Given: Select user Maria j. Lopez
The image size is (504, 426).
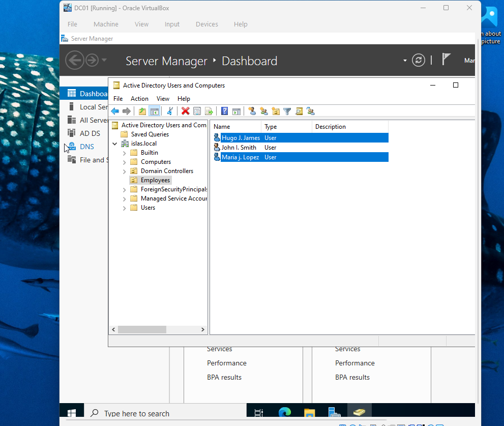Looking at the screenshot, I should pyautogui.click(x=301, y=157).
